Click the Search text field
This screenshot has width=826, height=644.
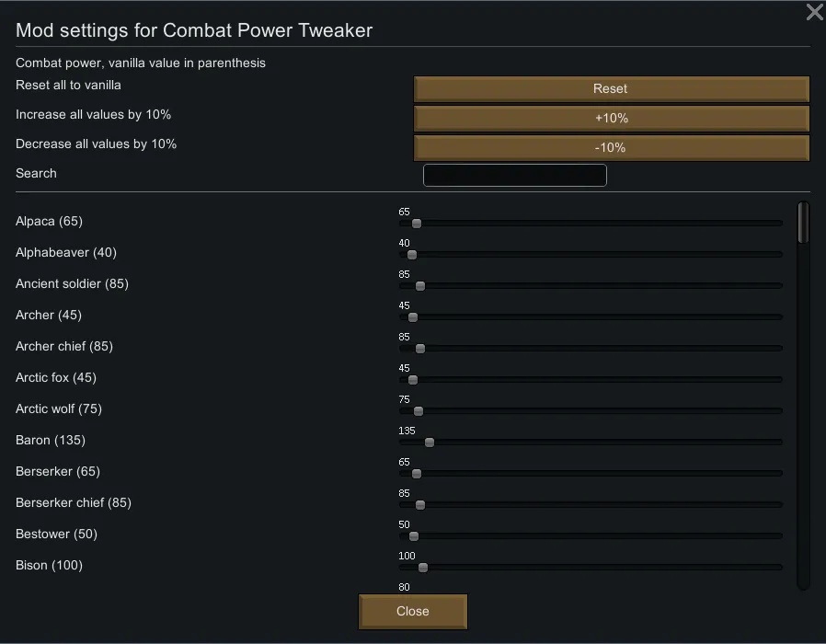(x=515, y=175)
